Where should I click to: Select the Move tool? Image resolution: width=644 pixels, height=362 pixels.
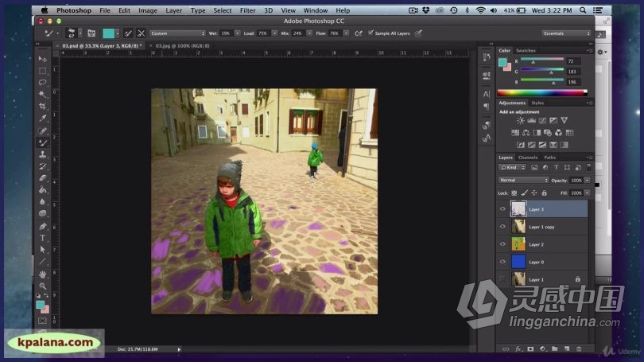tap(42, 59)
